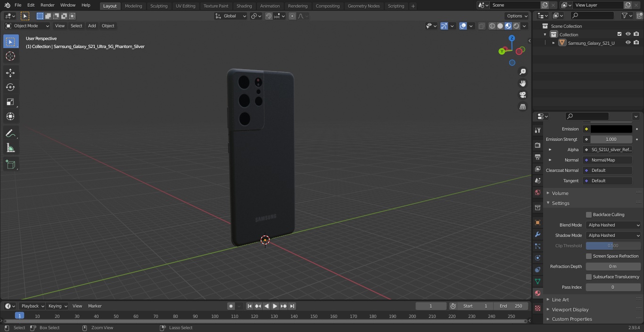Open the World properties tab

537,192
